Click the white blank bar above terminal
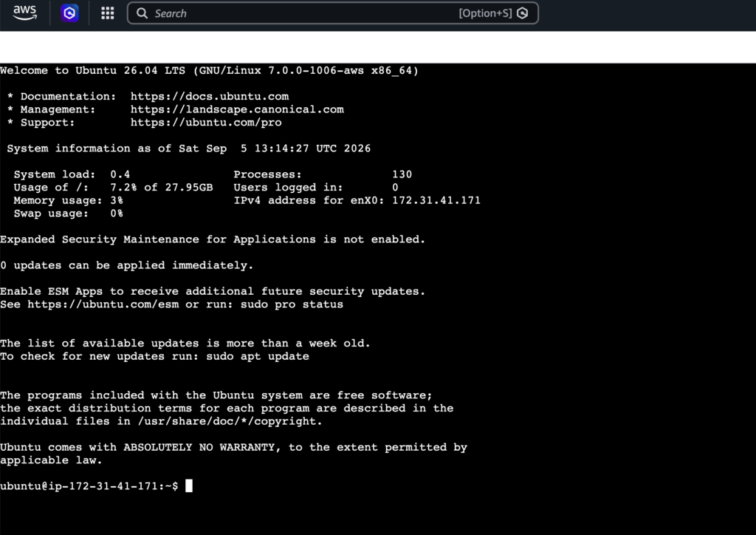Viewport: 756px width, 535px height. coord(378,47)
